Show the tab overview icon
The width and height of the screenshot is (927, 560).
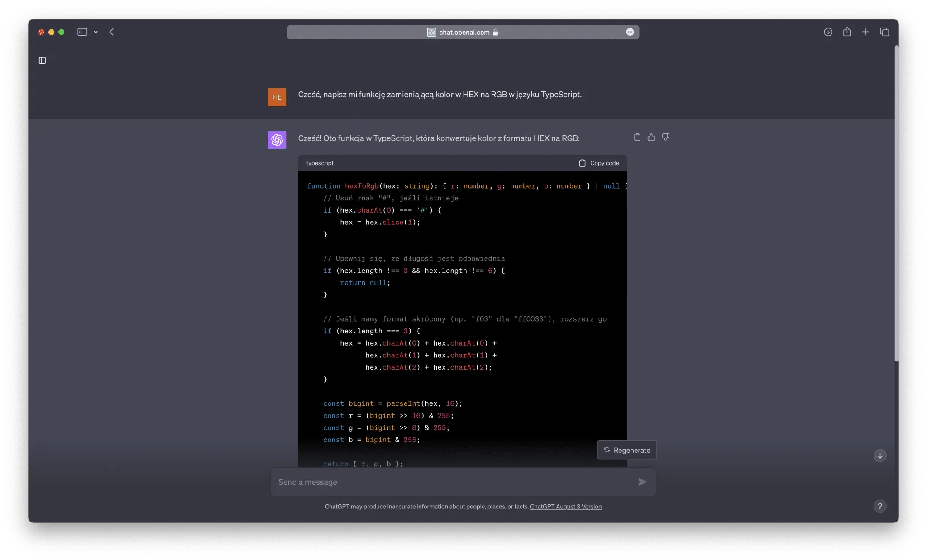884,32
